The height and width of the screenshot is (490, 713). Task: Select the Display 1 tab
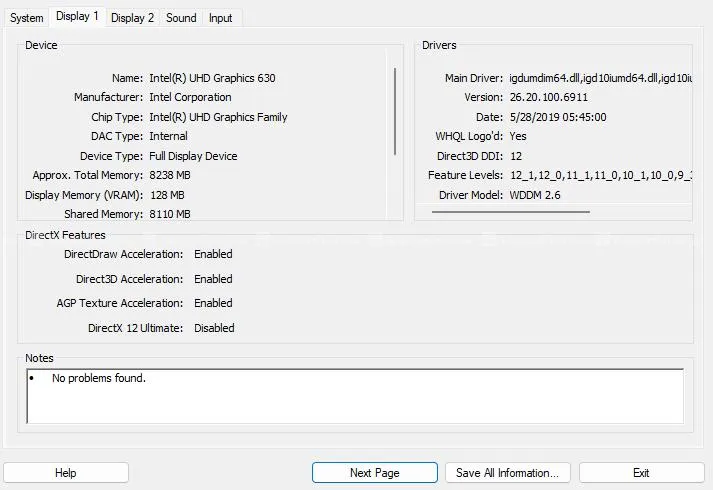tap(77, 17)
